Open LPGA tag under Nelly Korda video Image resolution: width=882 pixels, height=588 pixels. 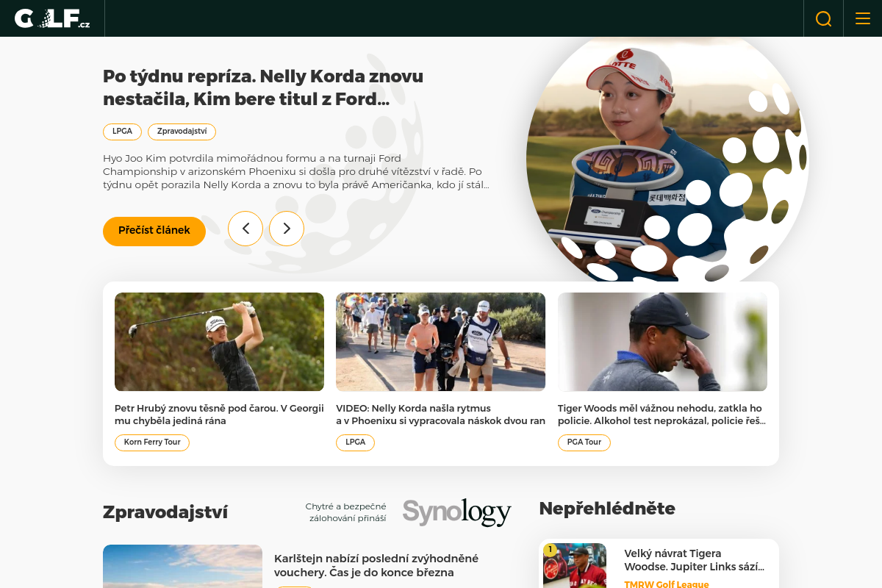(355, 442)
